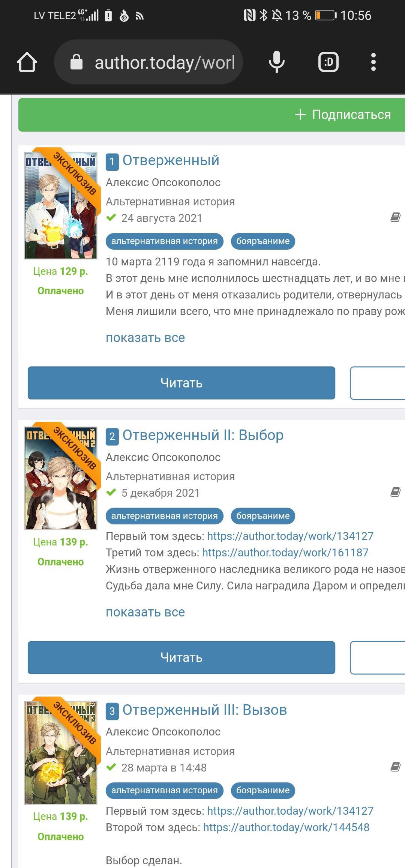This screenshot has width=405, height=868.
Task: Click the book icon beside 28 марта в 14:48
Action: coord(395,767)
